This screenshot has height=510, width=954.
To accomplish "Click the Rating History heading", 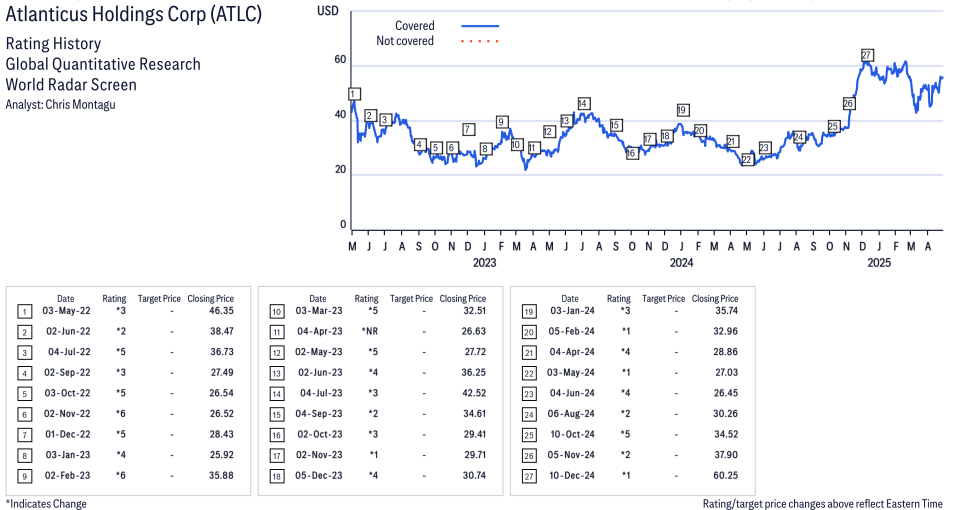I will (x=53, y=43).
